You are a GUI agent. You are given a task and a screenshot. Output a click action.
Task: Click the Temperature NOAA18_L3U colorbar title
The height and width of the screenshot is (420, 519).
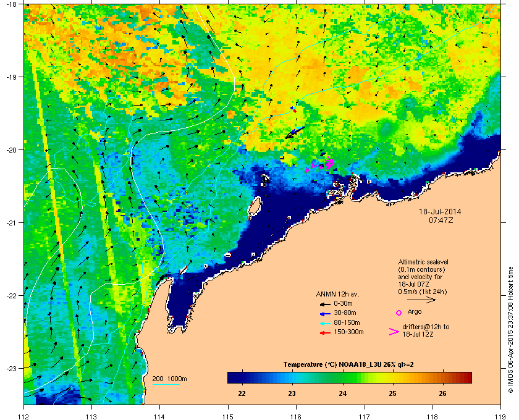point(348,365)
